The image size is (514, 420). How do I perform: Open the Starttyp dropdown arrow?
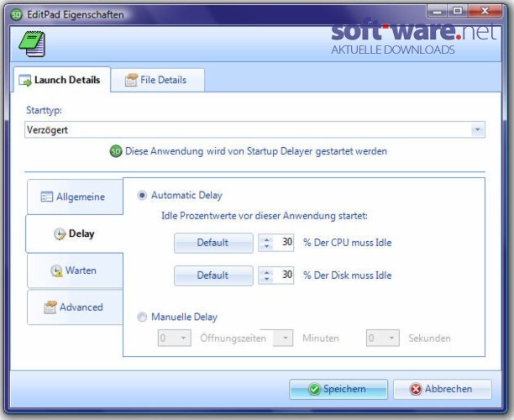click(478, 130)
